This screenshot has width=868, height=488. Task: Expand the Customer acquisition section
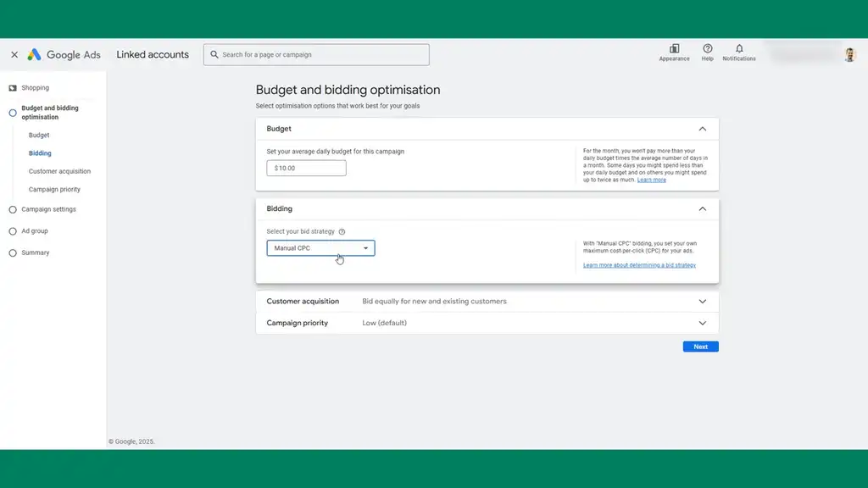(x=702, y=301)
